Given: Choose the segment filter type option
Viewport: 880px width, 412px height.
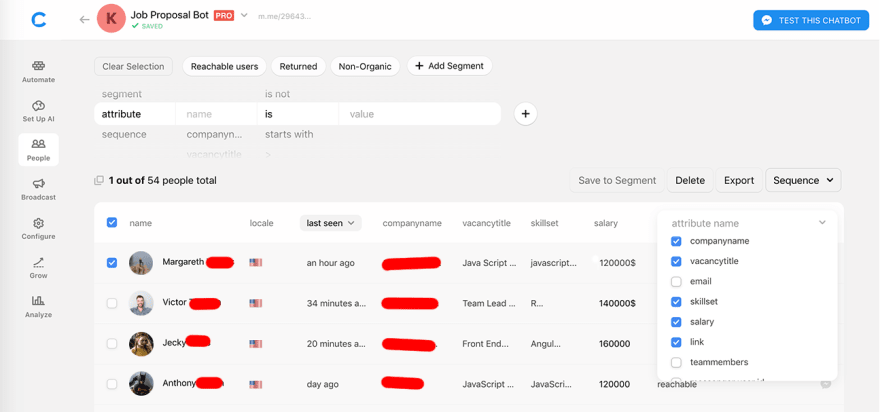Looking at the screenshot, I should [122, 94].
